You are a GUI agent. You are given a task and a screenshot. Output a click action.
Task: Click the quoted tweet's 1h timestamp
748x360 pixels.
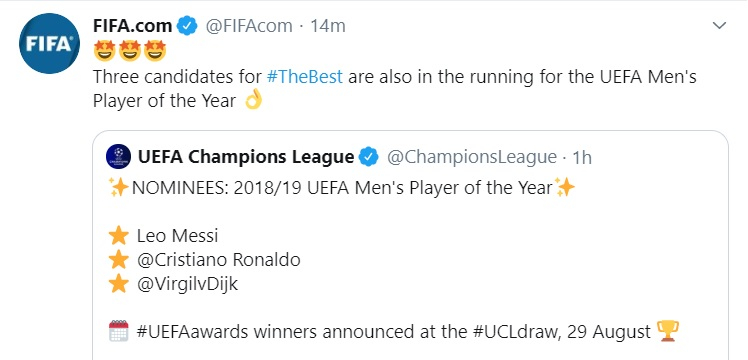click(x=582, y=157)
